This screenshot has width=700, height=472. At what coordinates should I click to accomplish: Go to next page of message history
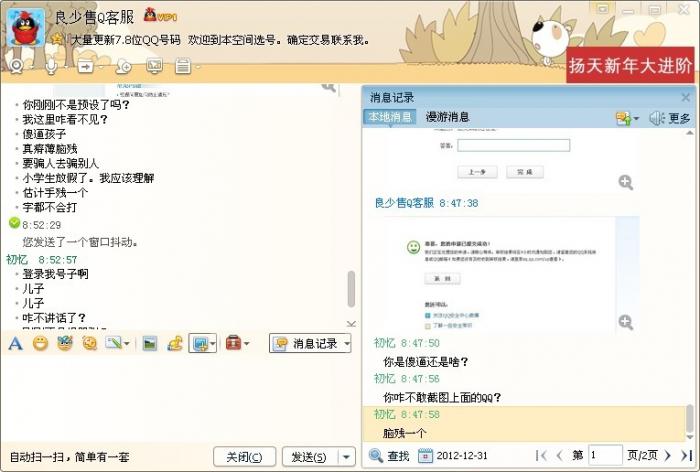point(667,456)
